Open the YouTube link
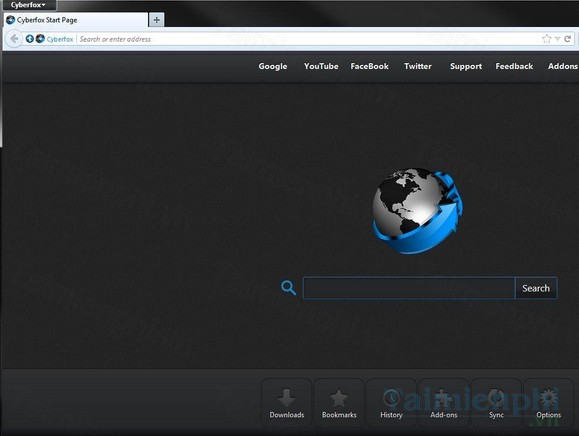This screenshot has width=579, height=436. pos(321,66)
